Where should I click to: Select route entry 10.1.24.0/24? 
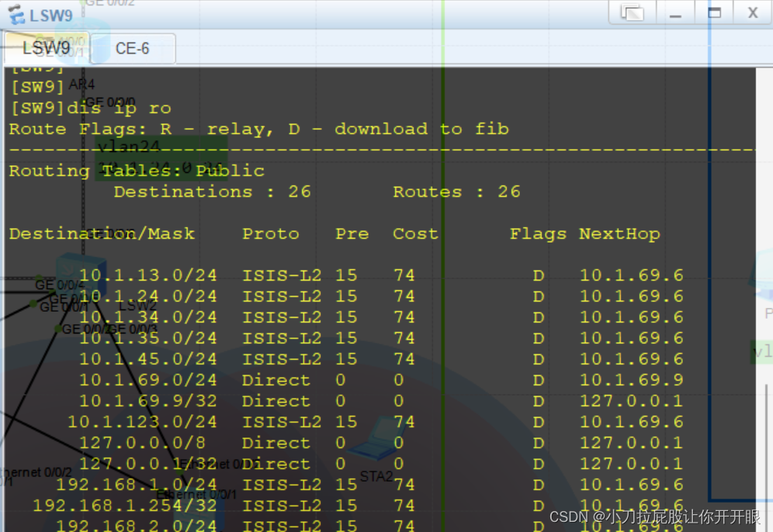380,296
